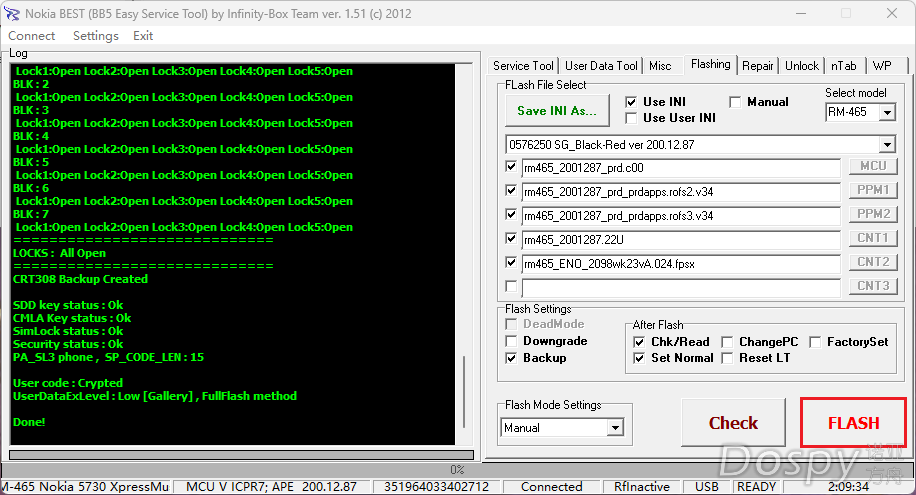Click the 'Done!' log line

click(29, 422)
